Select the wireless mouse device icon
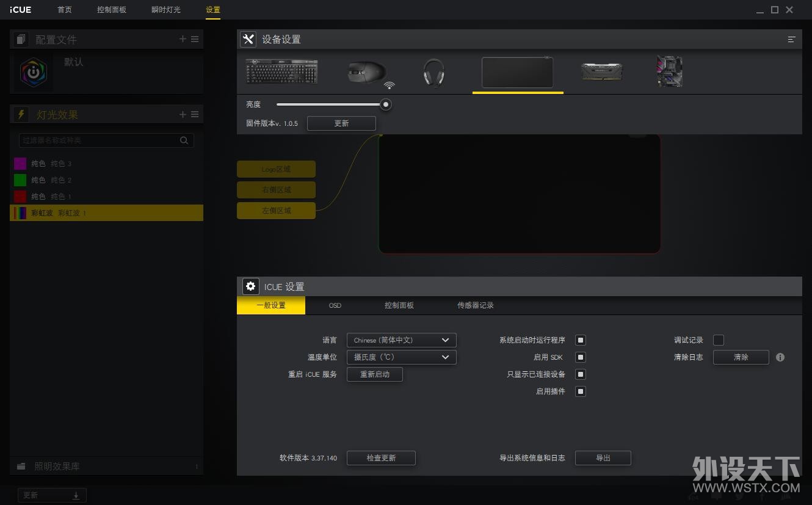 tap(371, 74)
